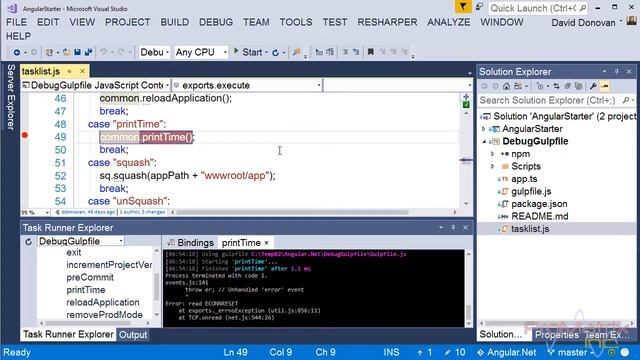The image size is (640, 360).
Task: Click the editor horizontal scrollbar
Action: 292,212
